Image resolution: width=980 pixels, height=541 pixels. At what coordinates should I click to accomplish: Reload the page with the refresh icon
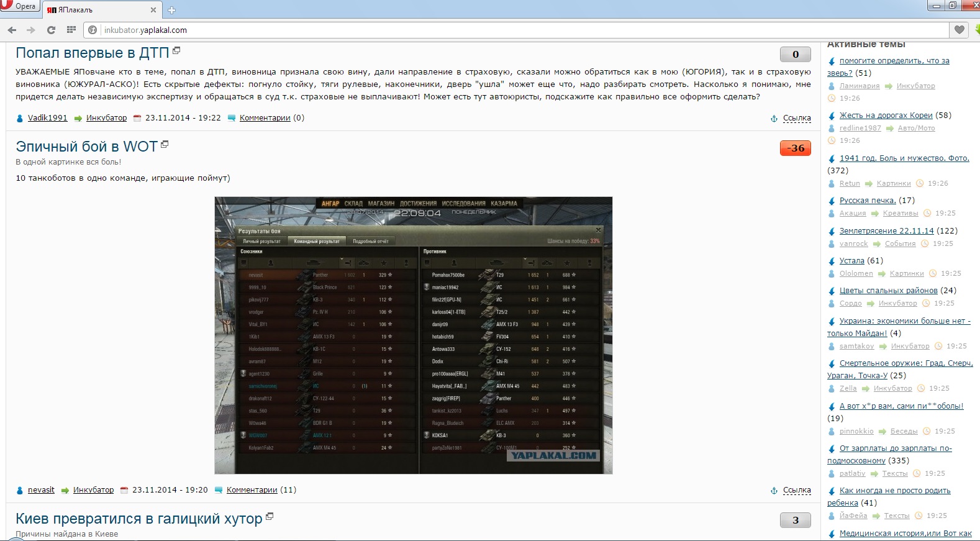[x=51, y=30]
